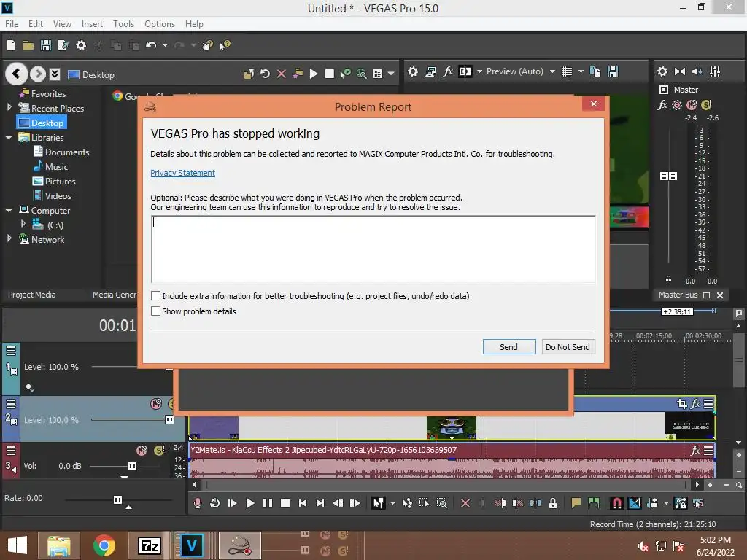Open the Tools menu
The image size is (747, 560).
123,24
